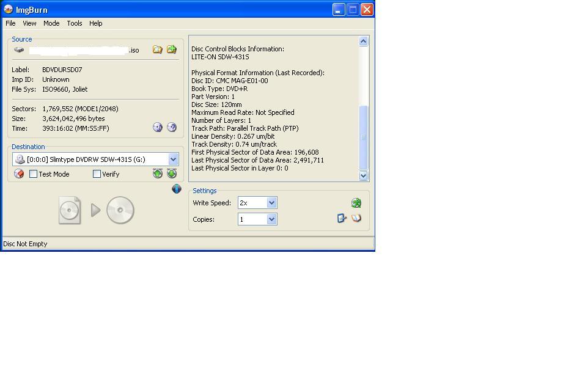588x388 pixels.
Task: Click the 'Track Path: Parallel Track Path (PTP)' line
Action: click(x=245, y=128)
